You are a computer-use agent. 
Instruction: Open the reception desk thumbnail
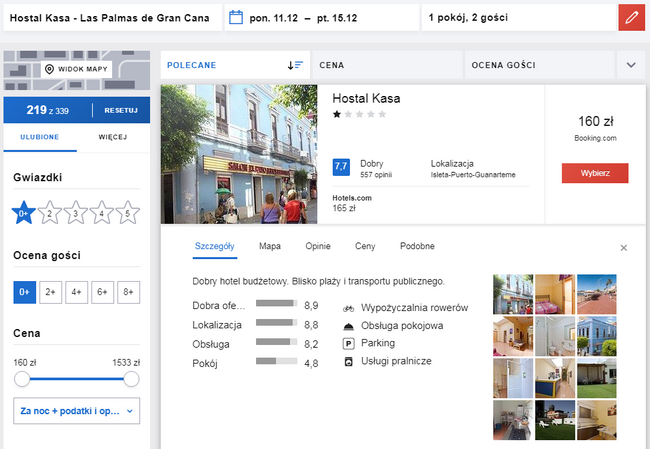click(555, 378)
